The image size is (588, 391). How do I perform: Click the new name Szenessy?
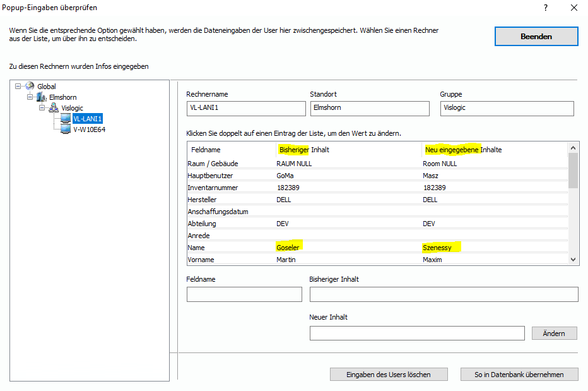[437, 248]
